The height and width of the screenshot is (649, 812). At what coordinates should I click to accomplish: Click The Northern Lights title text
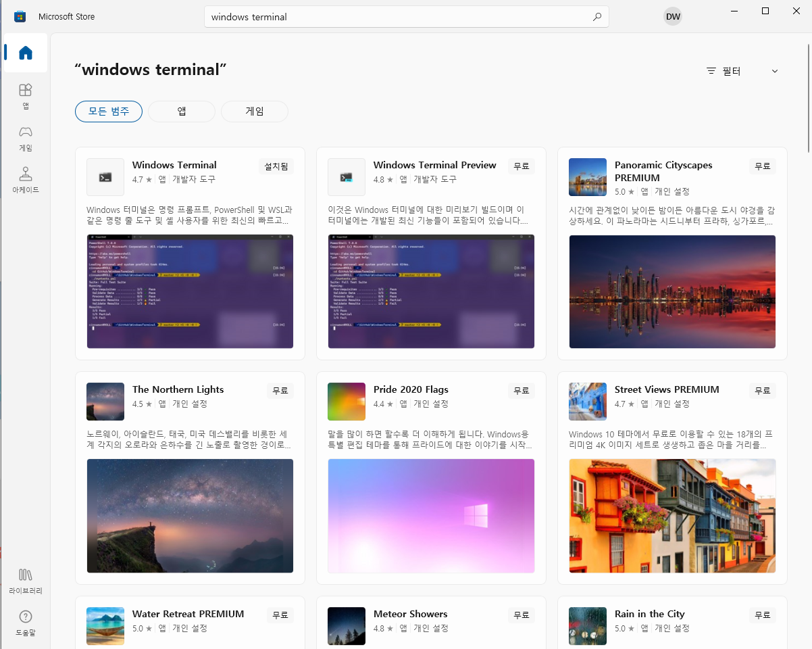178,389
